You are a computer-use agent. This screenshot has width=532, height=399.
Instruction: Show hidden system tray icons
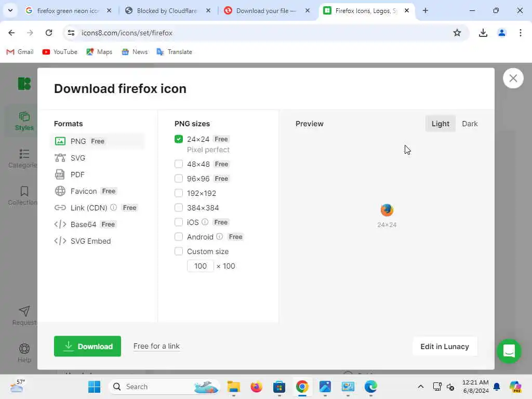tap(420, 387)
